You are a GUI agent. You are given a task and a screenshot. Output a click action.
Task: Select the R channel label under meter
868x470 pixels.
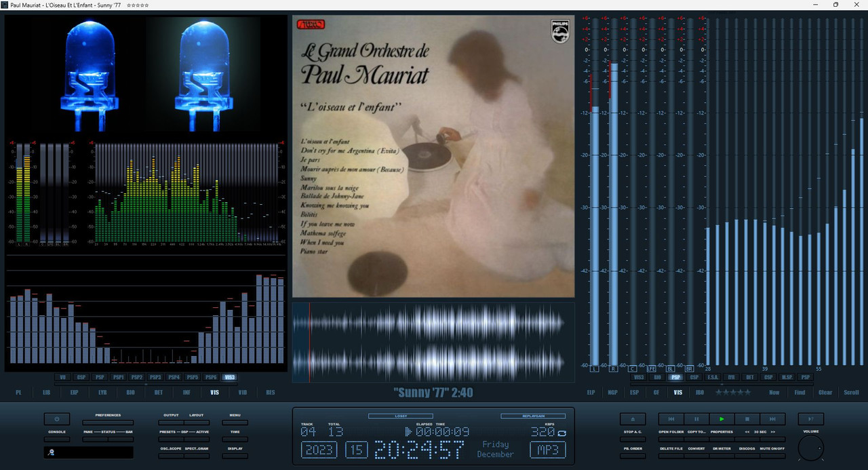pos(614,368)
